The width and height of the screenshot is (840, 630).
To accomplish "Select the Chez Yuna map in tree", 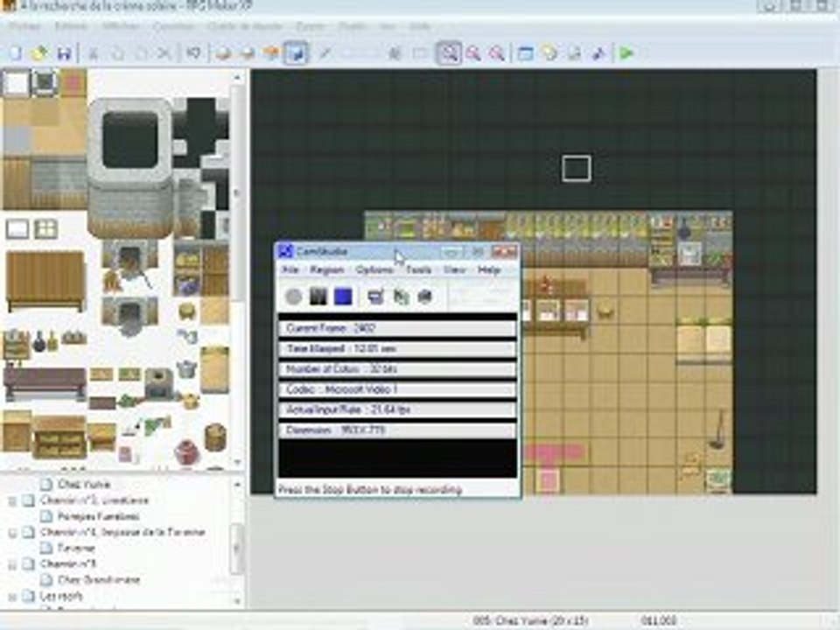I will [x=84, y=484].
